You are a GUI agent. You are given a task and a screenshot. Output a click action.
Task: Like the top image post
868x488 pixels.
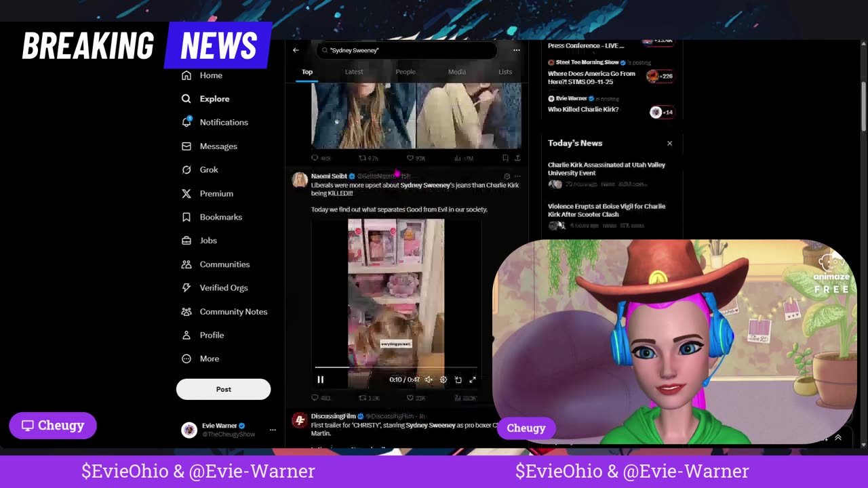pyautogui.click(x=410, y=158)
